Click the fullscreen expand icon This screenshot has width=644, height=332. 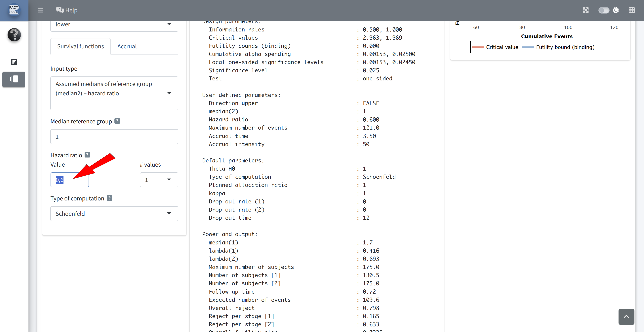[586, 10]
